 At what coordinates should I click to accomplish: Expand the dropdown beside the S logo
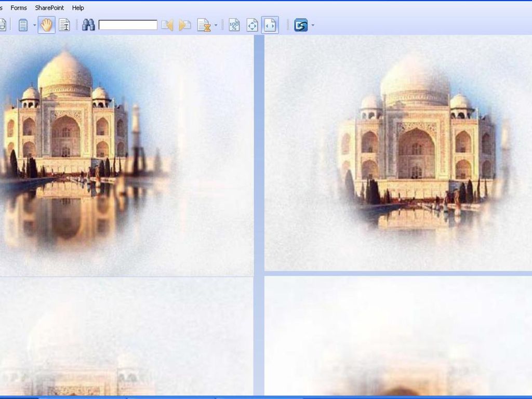point(313,25)
